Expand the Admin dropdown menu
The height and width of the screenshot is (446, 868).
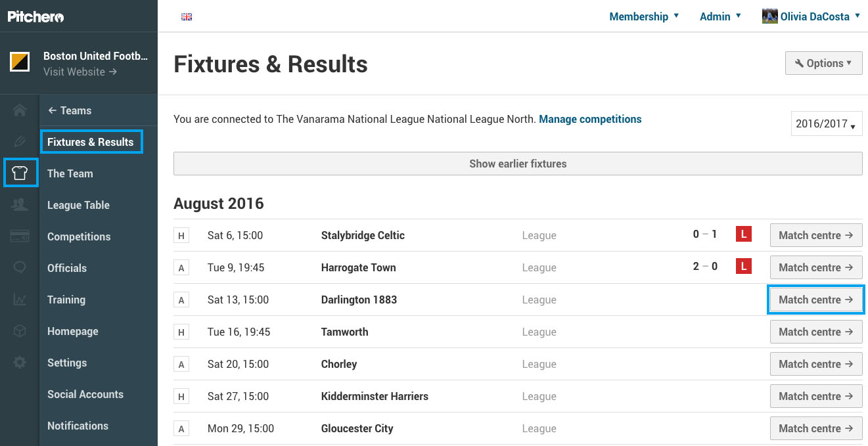[720, 16]
